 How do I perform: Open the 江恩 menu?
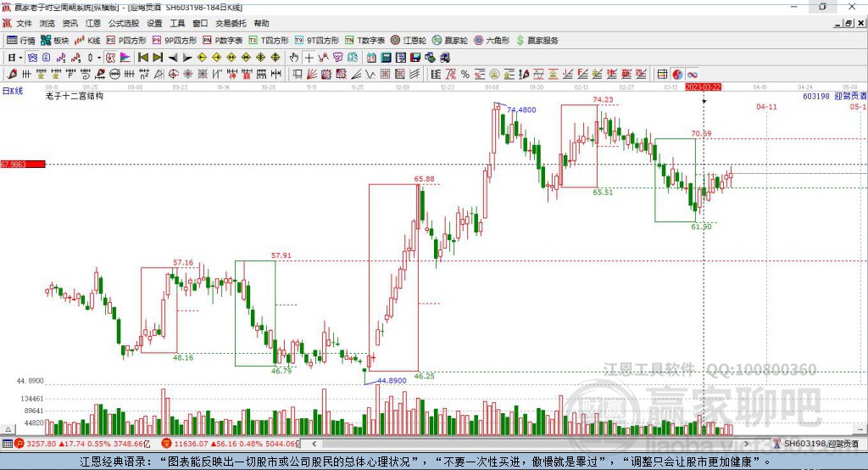click(93, 23)
